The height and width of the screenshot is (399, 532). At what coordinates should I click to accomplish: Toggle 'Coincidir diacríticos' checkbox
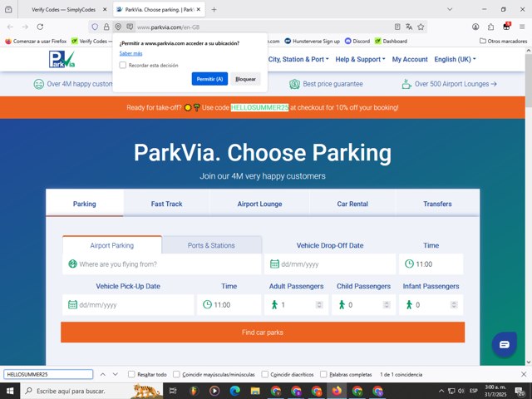click(264, 374)
